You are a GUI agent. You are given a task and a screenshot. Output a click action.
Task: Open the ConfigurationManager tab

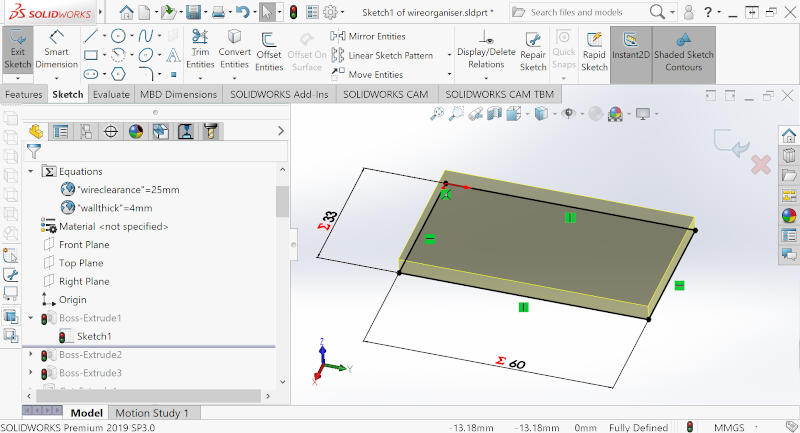(x=86, y=132)
